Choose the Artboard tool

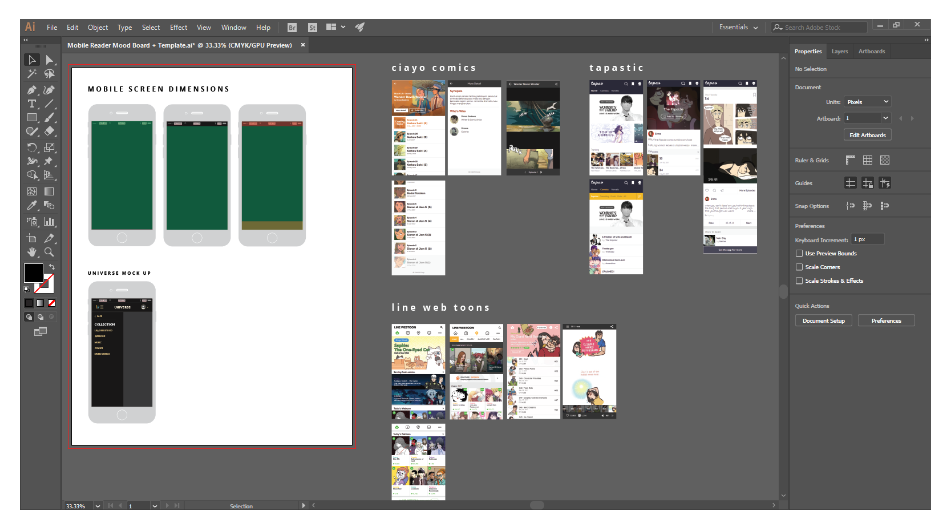coord(32,238)
